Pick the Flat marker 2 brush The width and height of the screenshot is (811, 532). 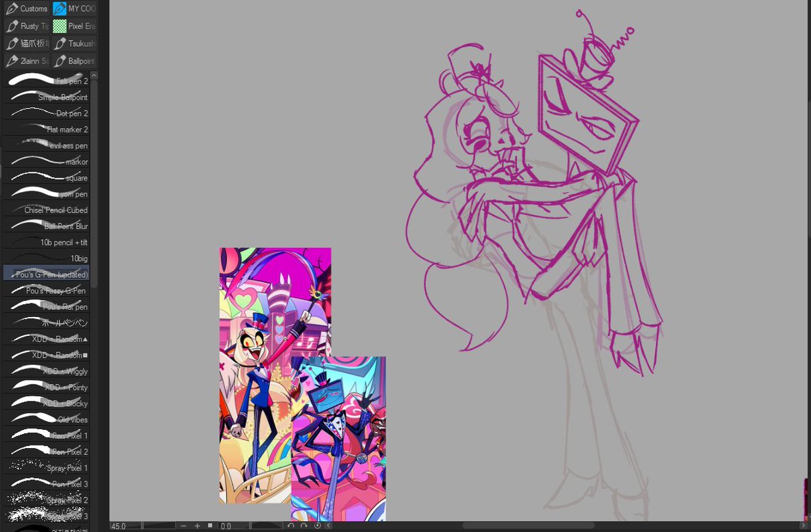point(46,129)
